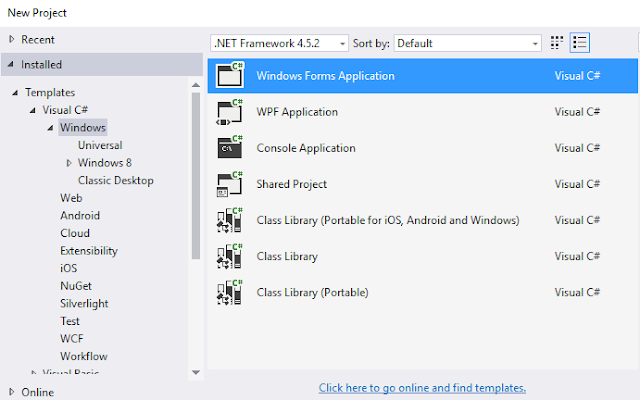Image resolution: width=640 pixels, height=400 pixels.
Task: Collapse the Templates tree node
Action: [15, 93]
